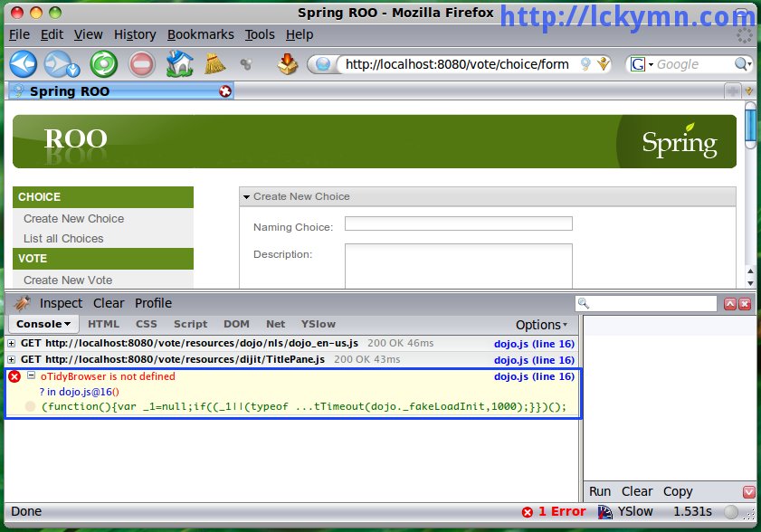Go back with the blue Back arrow
The height and width of the screenshot is (532, 761).
tap(23, 63)
